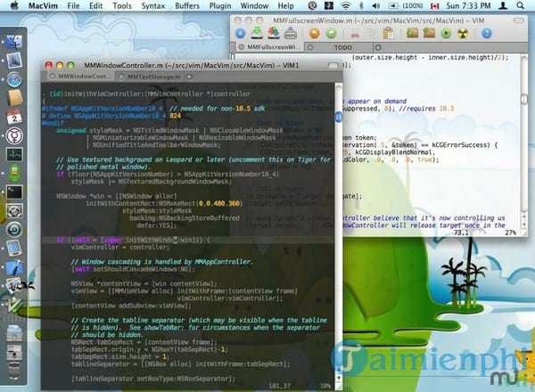Click the Print icon in VIM toolbar
This screenshot has height=392, width=535.
pyautogui.click(x=291, y=33)
